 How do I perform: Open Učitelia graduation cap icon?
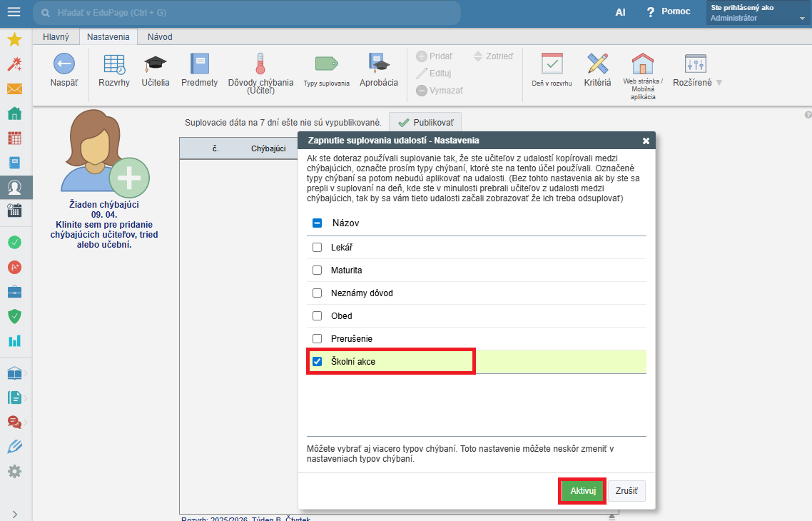tap(156, 64)
